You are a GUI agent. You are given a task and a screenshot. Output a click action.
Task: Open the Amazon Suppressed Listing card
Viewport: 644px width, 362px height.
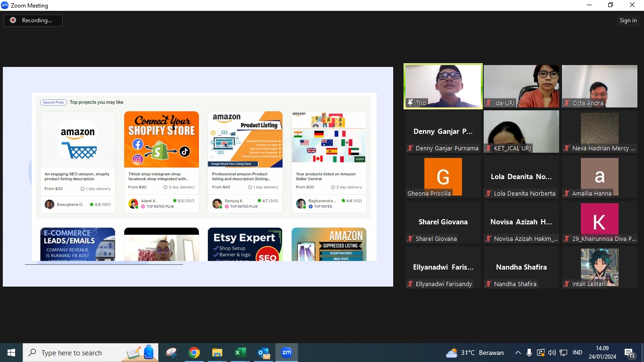point(329,244)
